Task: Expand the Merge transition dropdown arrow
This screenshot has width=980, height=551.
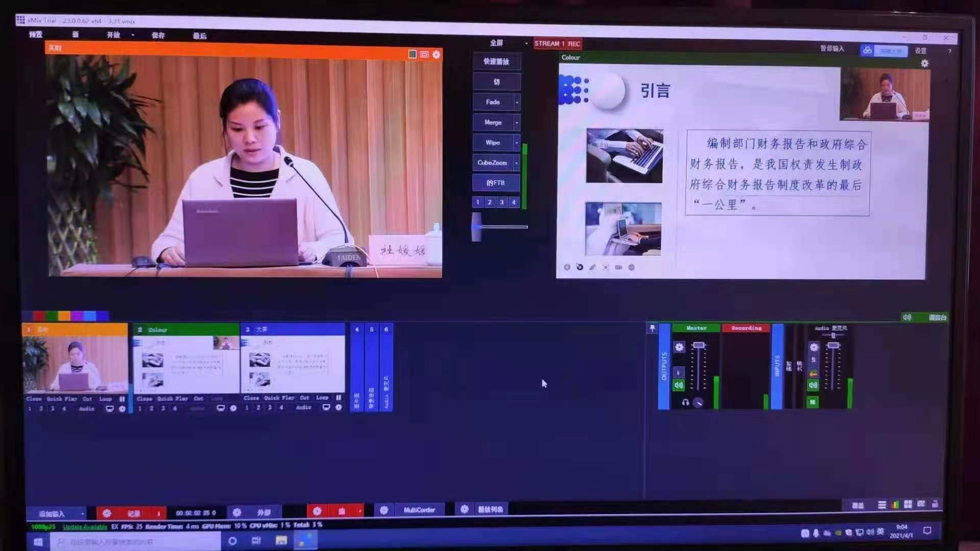Action: coord(517,122)
